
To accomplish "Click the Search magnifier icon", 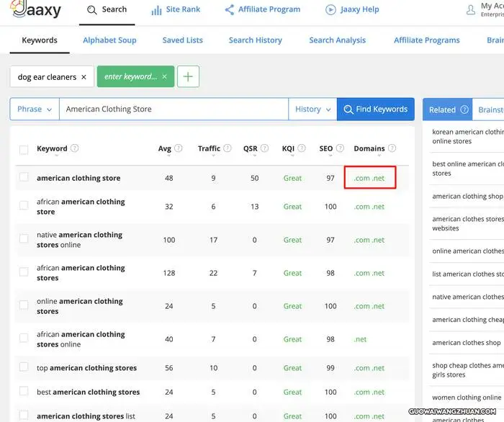I will (x=91, y=10).
